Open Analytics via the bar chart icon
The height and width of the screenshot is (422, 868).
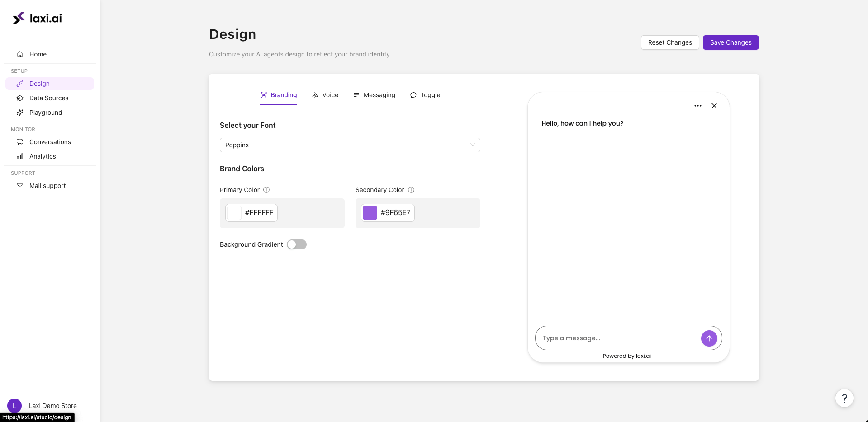point(20,156)
